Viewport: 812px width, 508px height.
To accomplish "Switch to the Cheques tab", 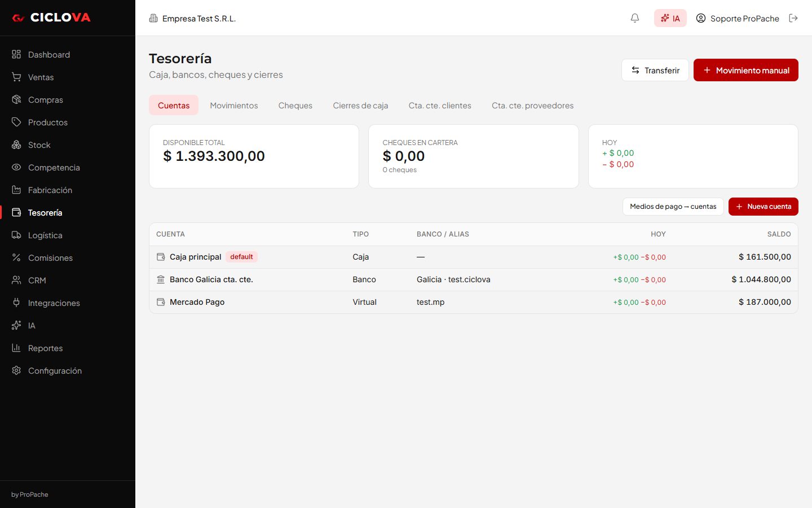I will (295, 106).
